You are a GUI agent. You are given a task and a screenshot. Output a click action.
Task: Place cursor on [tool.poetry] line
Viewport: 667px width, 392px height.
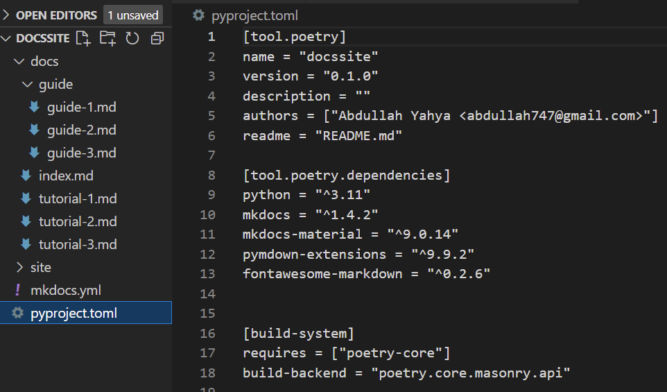pyautogui.click(x=294, y=37)
